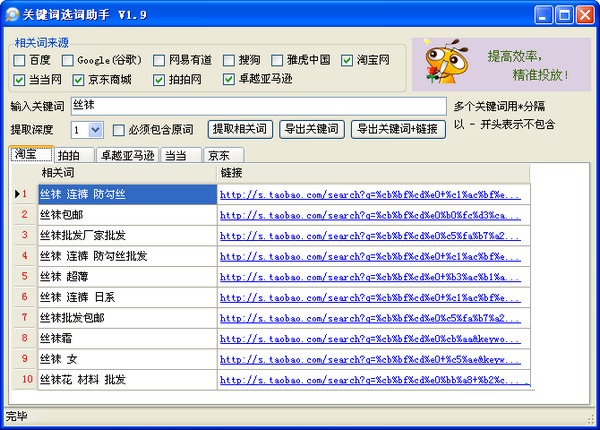The height and width of the screenshot is (430, 600).
Task: Open the link for 丝袜 连裤 日系
Action: tap(370, 298)
